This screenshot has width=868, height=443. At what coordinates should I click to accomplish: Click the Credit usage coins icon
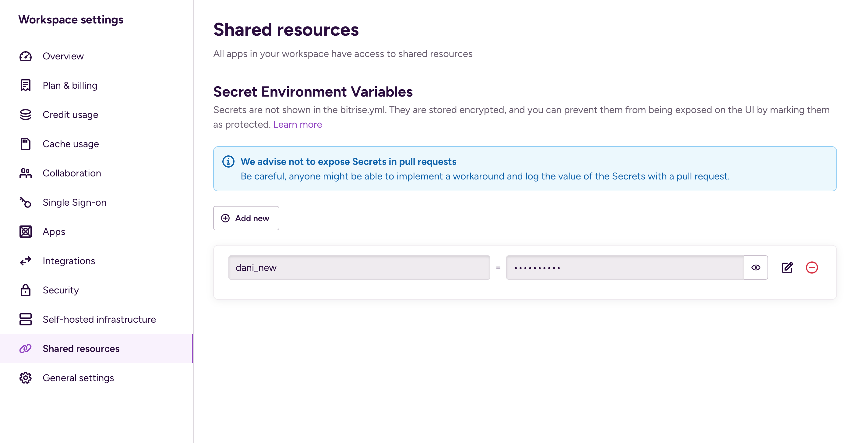pos(25,115)
